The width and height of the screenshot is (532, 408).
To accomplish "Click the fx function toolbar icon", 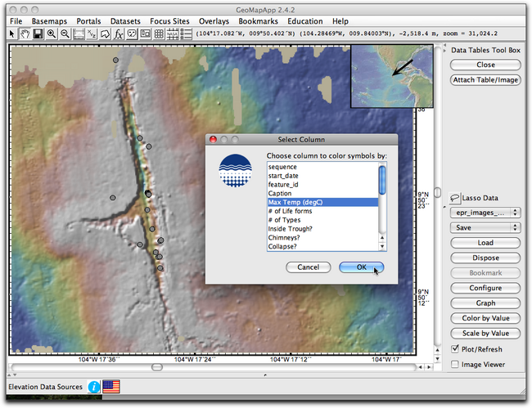I will pyautogui.click(x=119, y=34).
